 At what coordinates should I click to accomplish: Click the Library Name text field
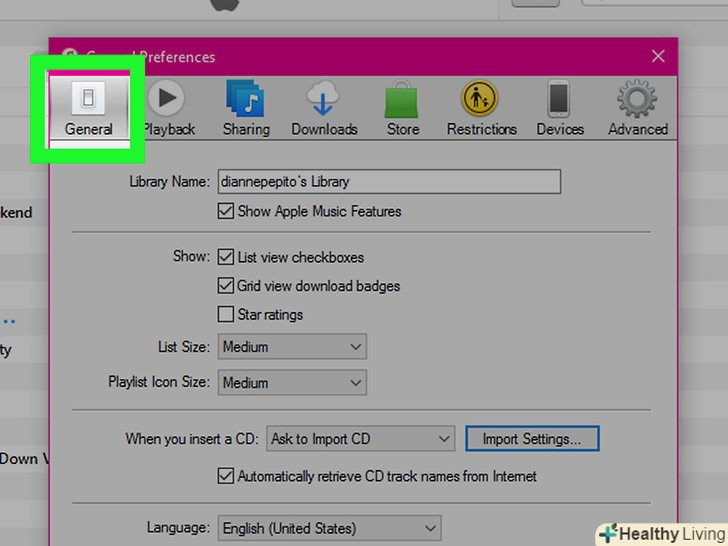(x=389, y=181)
